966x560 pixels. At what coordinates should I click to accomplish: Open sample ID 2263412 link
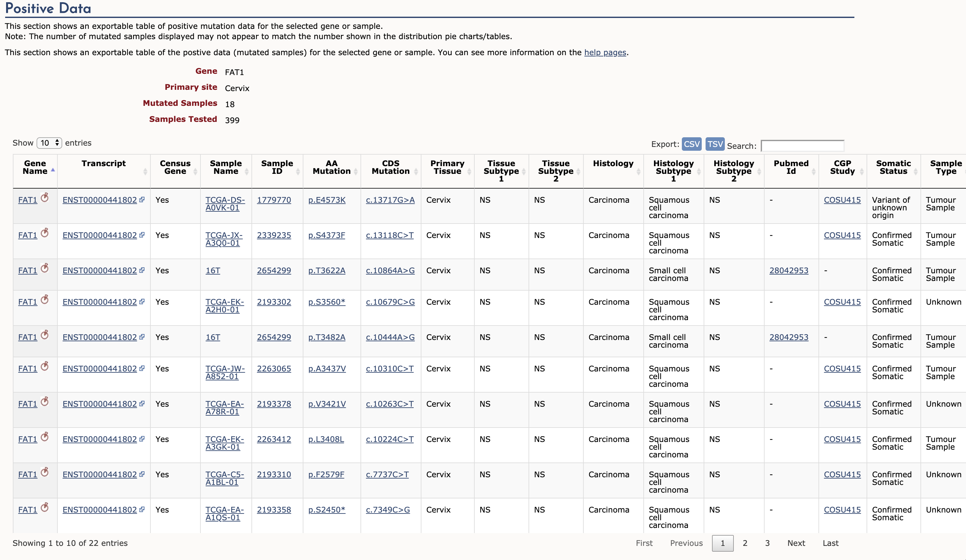(x=274, y=439)
